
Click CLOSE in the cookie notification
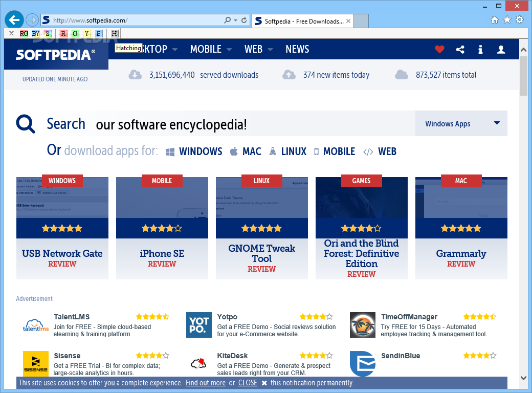click(x=248, y=383)
